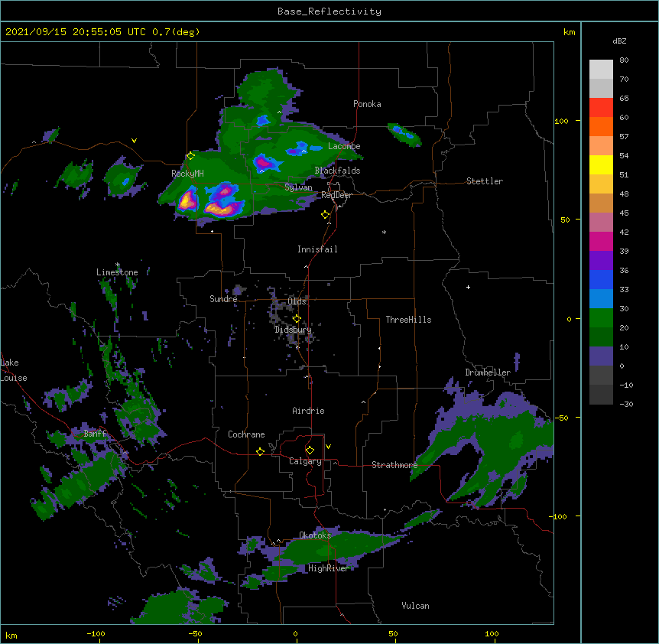This screenshot has width=659, height=644.
Task: Click the Ponoka city label
Action: pos(367,104)
